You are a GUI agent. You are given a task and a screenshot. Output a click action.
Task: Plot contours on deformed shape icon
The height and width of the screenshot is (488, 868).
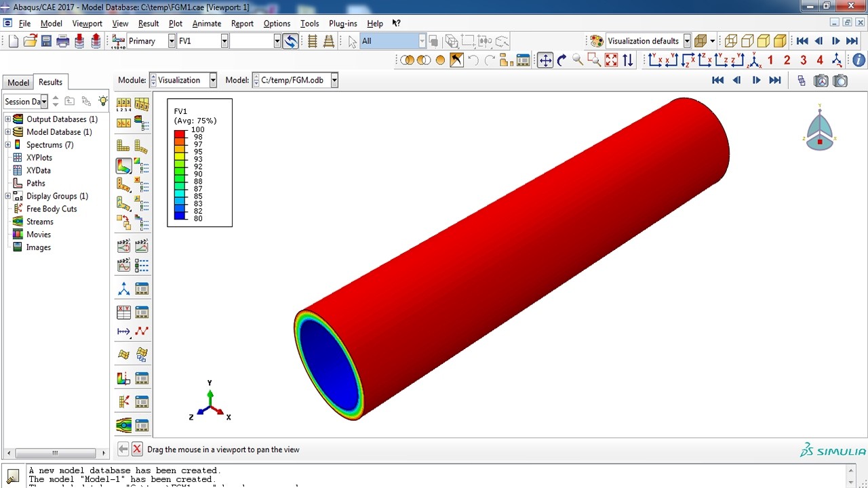coord(123,166)
